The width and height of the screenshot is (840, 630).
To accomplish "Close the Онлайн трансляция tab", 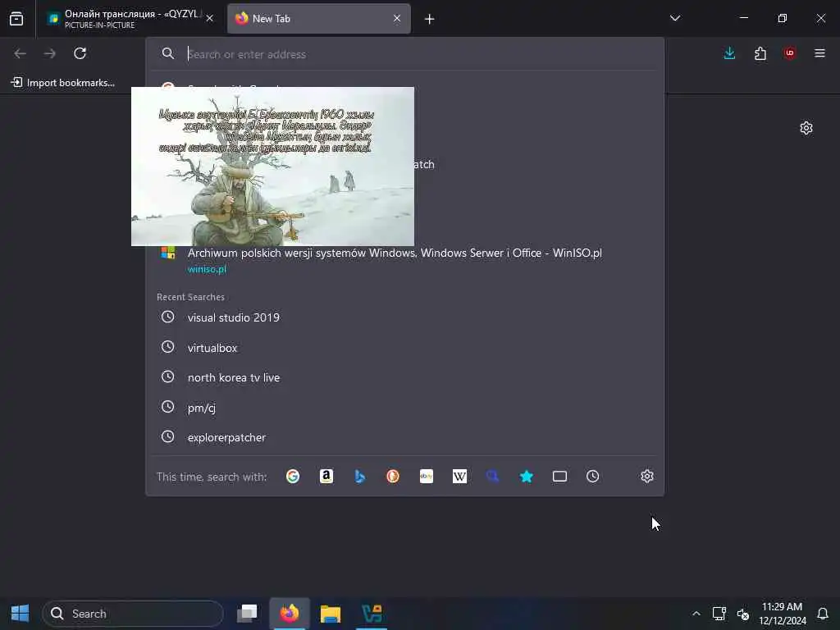I will [x=209, y=18].
